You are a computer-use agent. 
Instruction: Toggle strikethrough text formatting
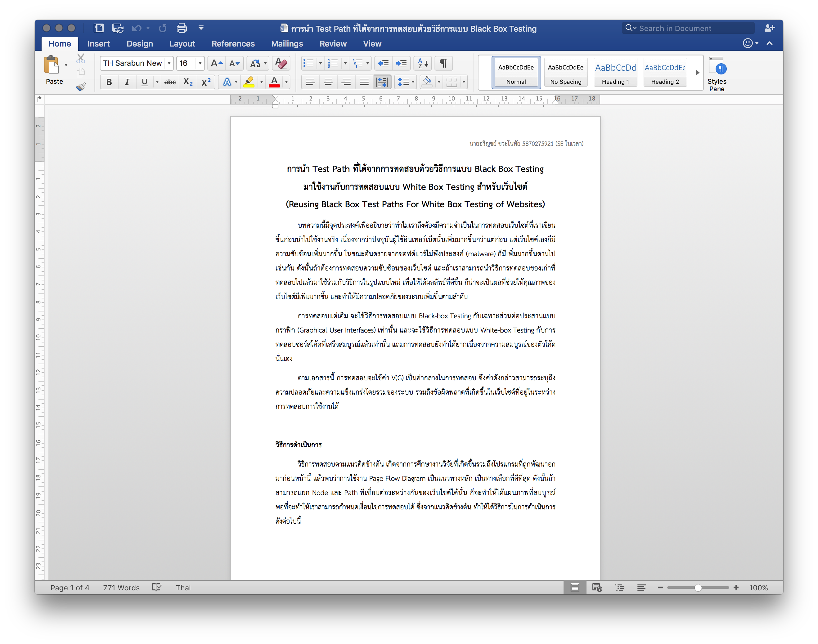coord(170,82)
